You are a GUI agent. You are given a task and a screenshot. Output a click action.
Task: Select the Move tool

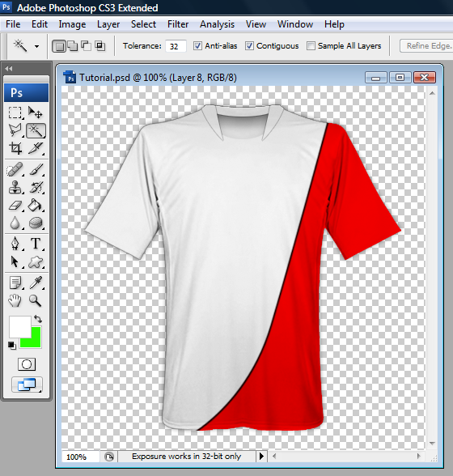pyautogui.click(x=36, y=113)
